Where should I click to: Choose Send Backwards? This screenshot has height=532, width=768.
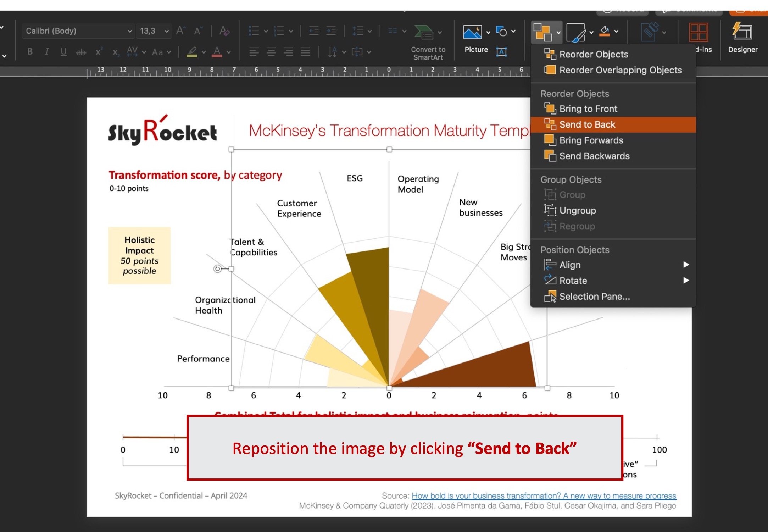(x=613, y=156)
